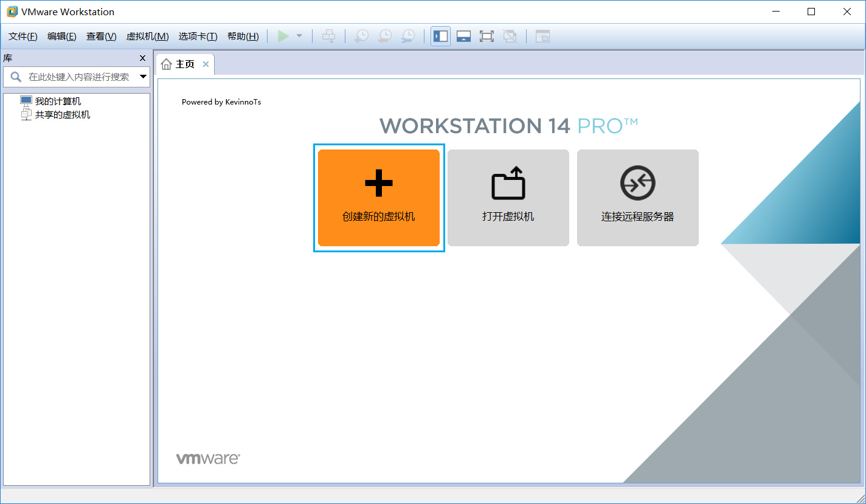Open the 虚拟机(M) menu
The image size is (866, 504).
coord(147,36)
